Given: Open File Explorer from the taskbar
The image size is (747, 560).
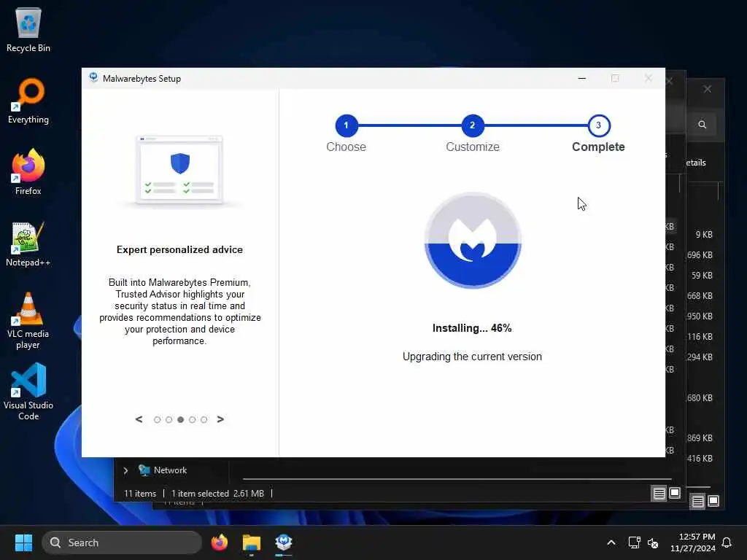Looking at the screenshot, I should pos(252,542).
